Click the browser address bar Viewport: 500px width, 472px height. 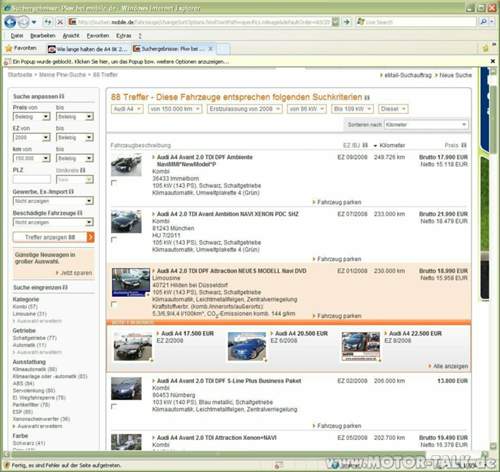point(204,22)
